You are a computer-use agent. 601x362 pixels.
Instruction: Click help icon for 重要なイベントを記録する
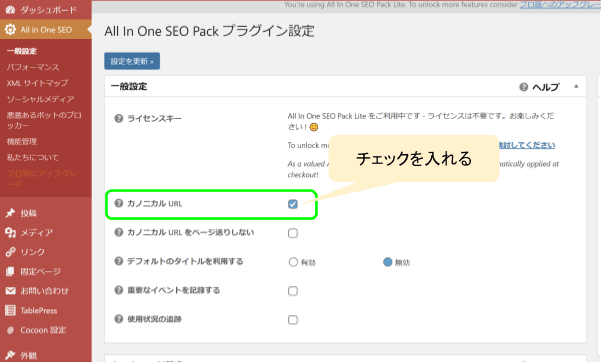119,290
